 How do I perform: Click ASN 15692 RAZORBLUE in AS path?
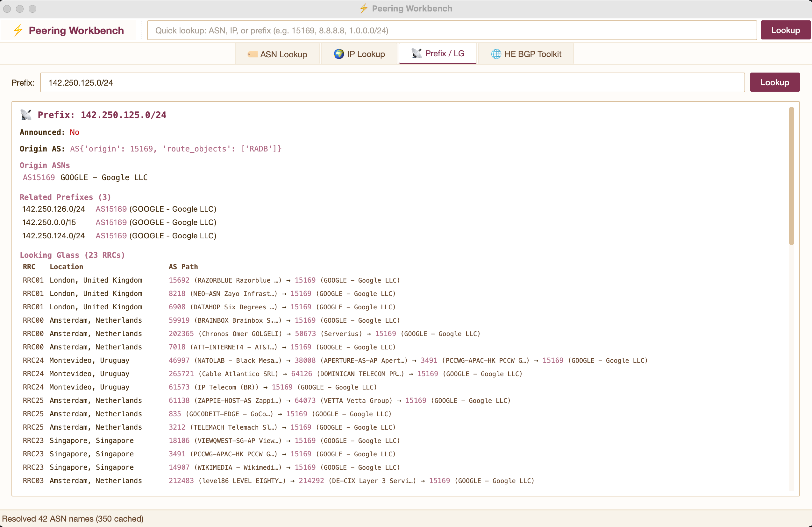click(x=179, y=280)
